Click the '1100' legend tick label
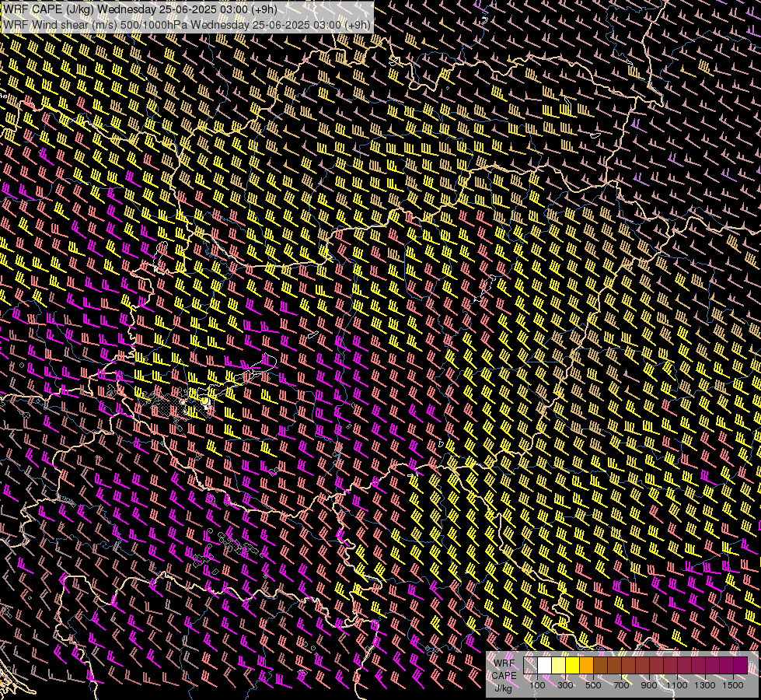The image size is (761, 700). point(677,685)
